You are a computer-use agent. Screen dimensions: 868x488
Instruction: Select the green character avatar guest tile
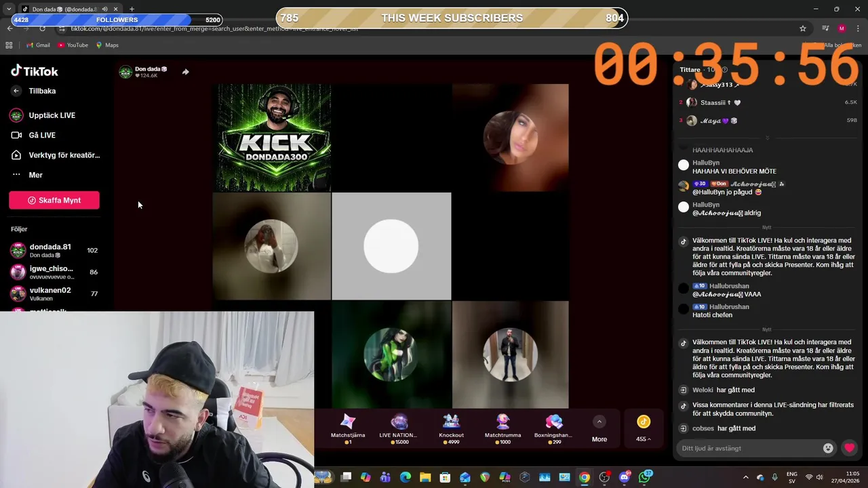pos(391,354)
